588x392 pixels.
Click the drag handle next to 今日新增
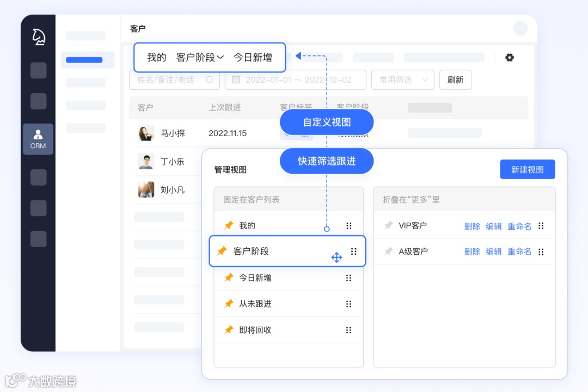pyautogui.click(x=349, y=277)
